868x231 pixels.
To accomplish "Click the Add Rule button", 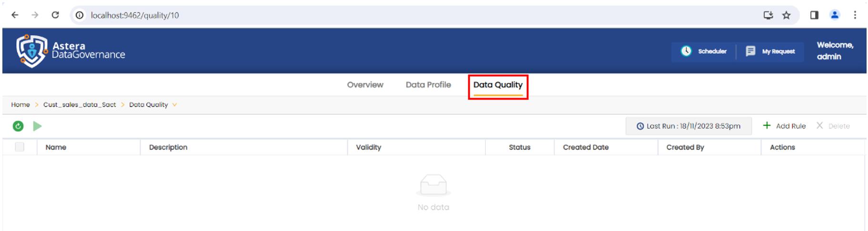I will tap(784, 126).
